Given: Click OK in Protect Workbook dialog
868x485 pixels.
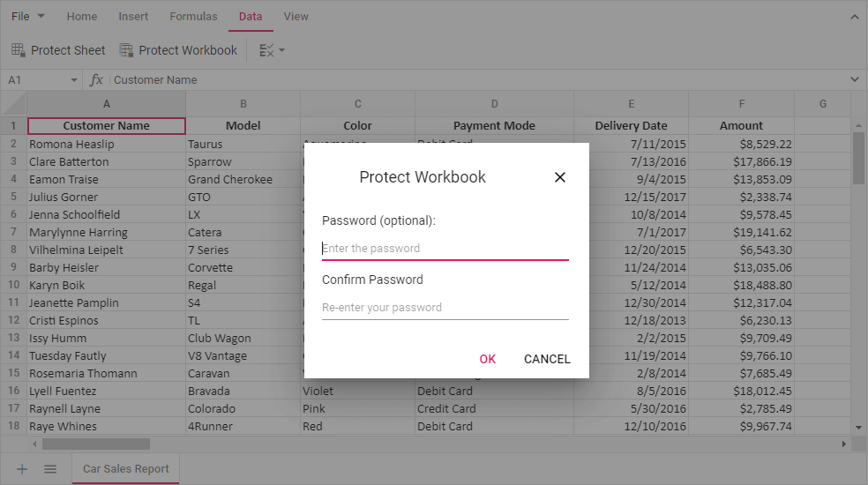Looking at the screenshot, I should click(x=488, y=359).
